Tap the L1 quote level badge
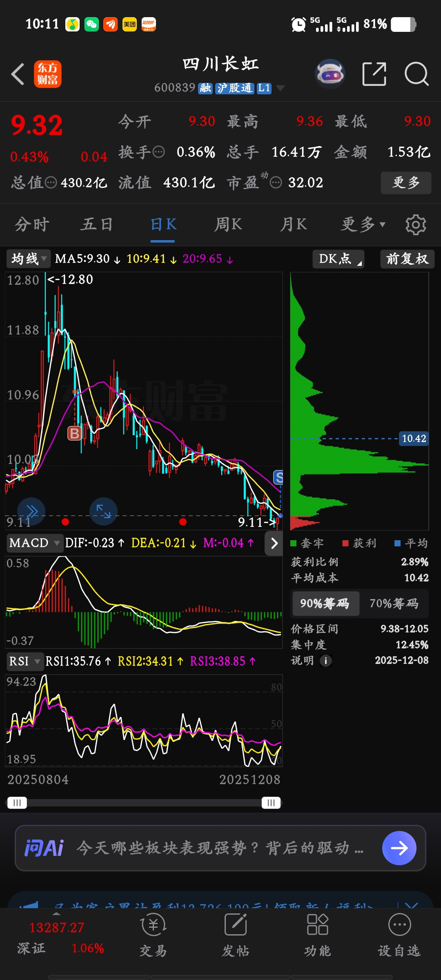Viewport: 441px width, 980px height. [x=264, y=88]
